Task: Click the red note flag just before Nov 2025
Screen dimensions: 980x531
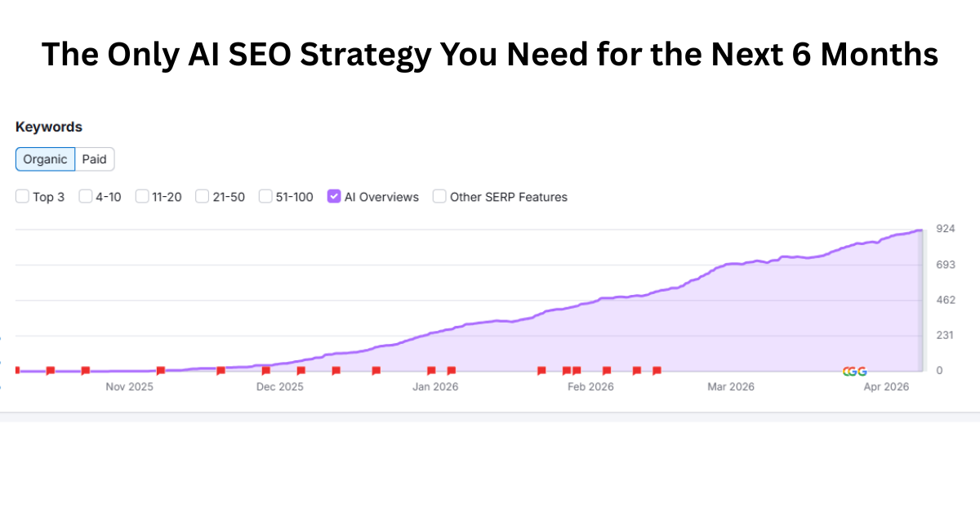Action: [x=86, y=370]
